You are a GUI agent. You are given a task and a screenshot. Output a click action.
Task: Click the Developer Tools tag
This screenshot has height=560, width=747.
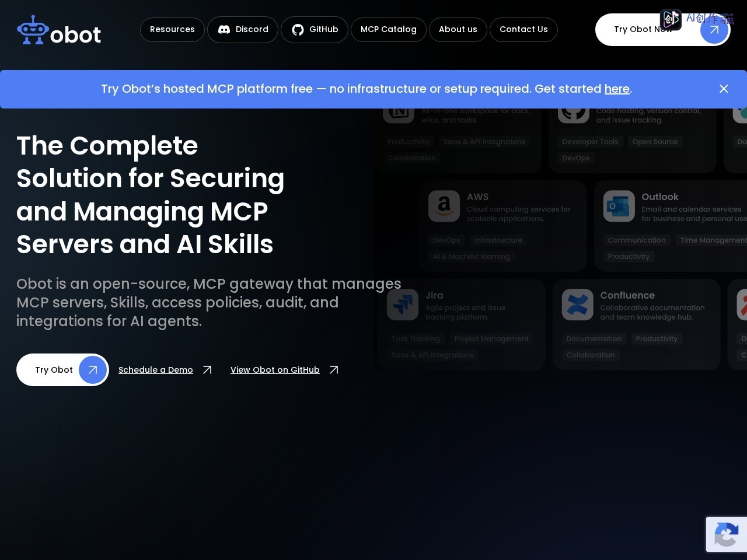point(590,142)
